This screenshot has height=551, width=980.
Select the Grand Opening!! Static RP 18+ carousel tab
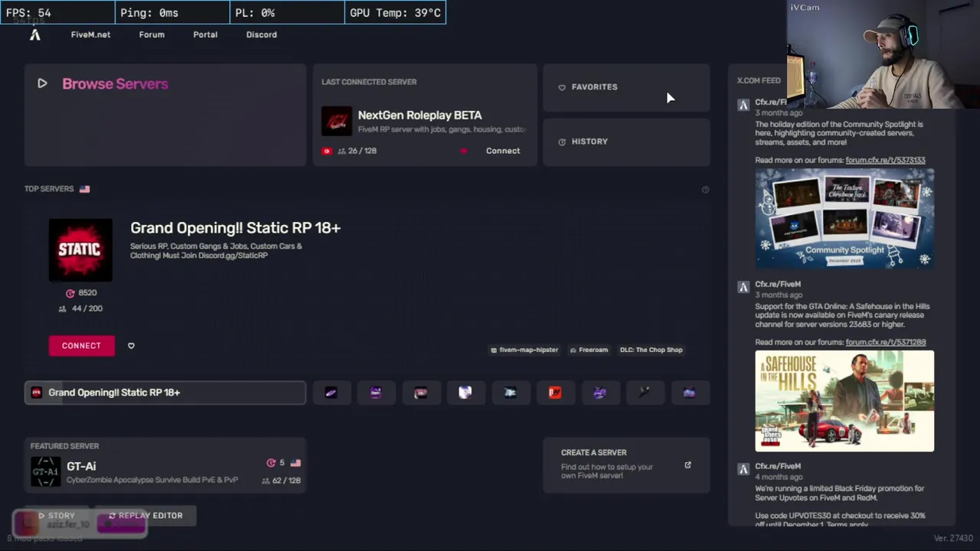click(x=165, y=393)
